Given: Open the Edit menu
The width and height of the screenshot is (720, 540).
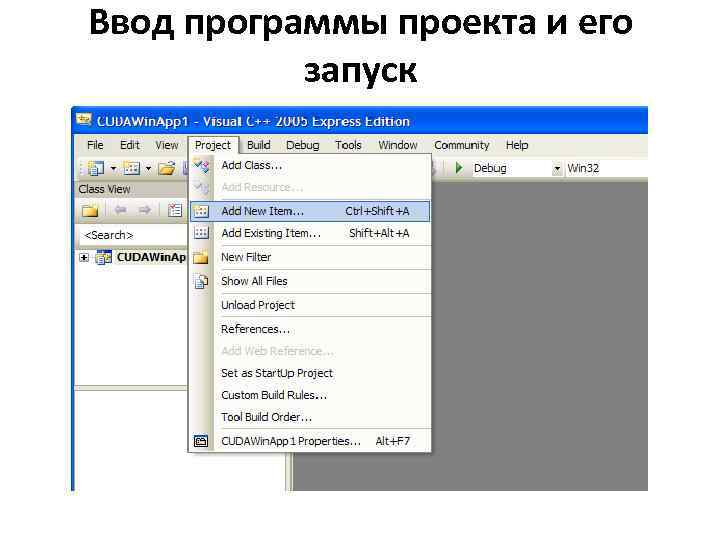Looking at the screenshot, I should [129, 145].
